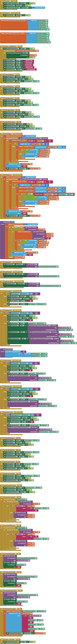Select the btnEnterInstructions.Click event block header
The width and height of the screenshot is (77, 644).
(x=11, y=485)
